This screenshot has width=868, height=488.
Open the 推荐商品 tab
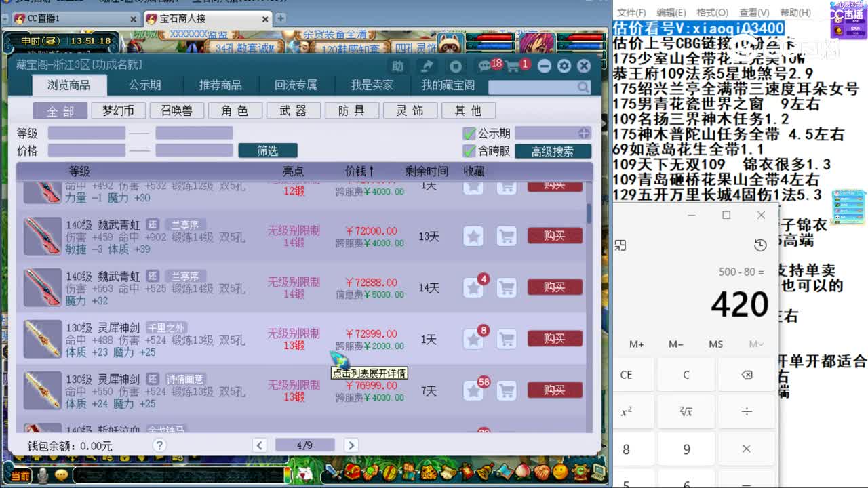[x=220, y=85]
